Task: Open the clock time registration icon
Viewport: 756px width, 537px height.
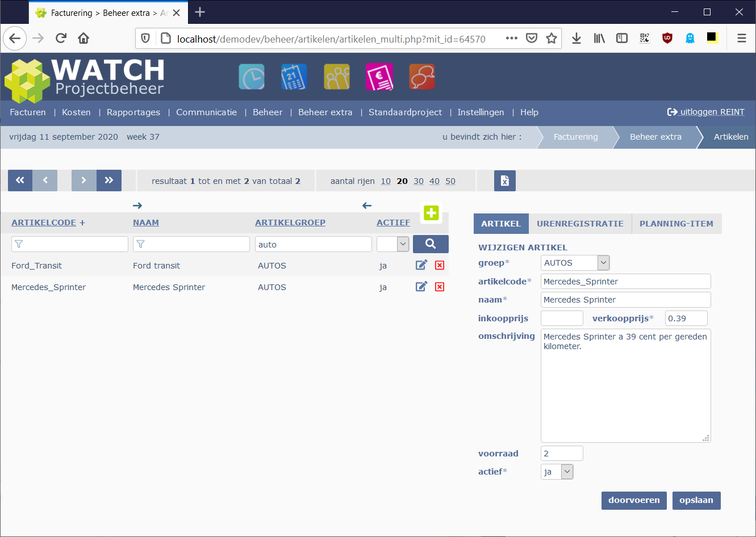Action: coord(252,77)
